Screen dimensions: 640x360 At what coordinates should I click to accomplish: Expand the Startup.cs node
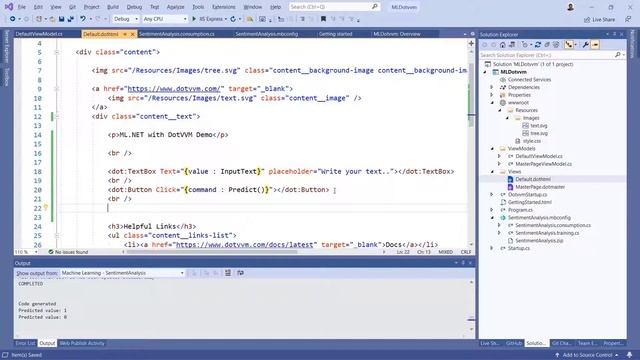pyautogui.click(x=492, y=248)
